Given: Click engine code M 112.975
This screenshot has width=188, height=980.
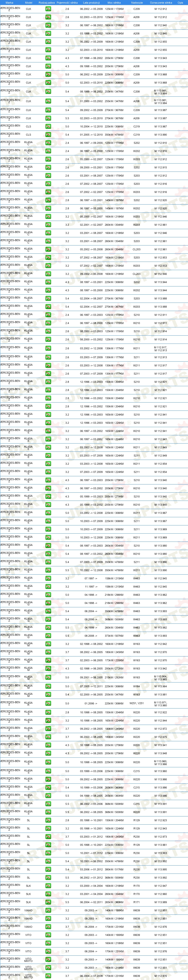Looking at the screenshot, I should tap(161, 737).
